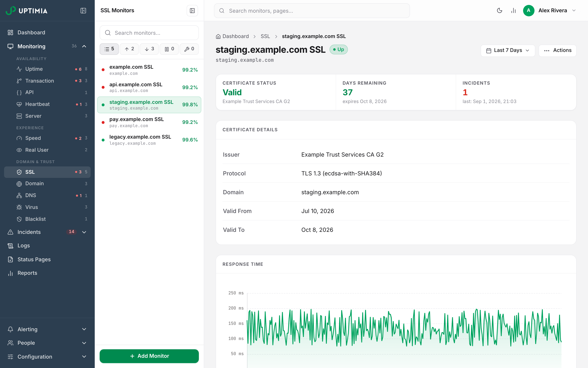Image resolution: width=588 pixels, height=368 pixels.
Task: Open API monitors in sidebar
Action: (47, 92)
